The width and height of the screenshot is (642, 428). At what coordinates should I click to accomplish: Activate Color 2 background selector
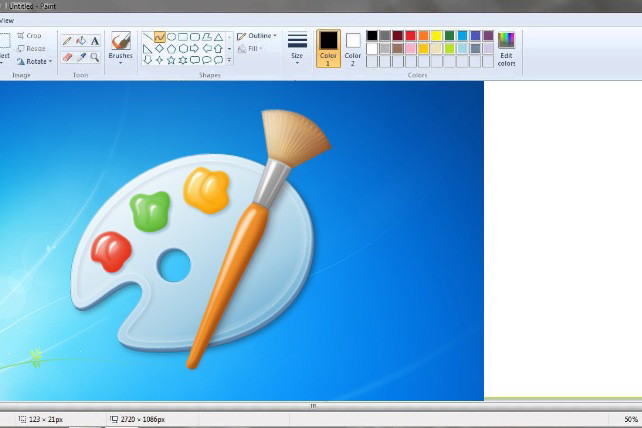(x=353, y=49)
